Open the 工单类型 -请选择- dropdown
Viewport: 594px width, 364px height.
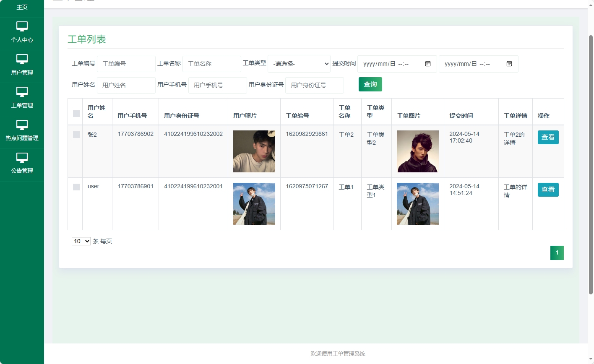pos(299,64)
